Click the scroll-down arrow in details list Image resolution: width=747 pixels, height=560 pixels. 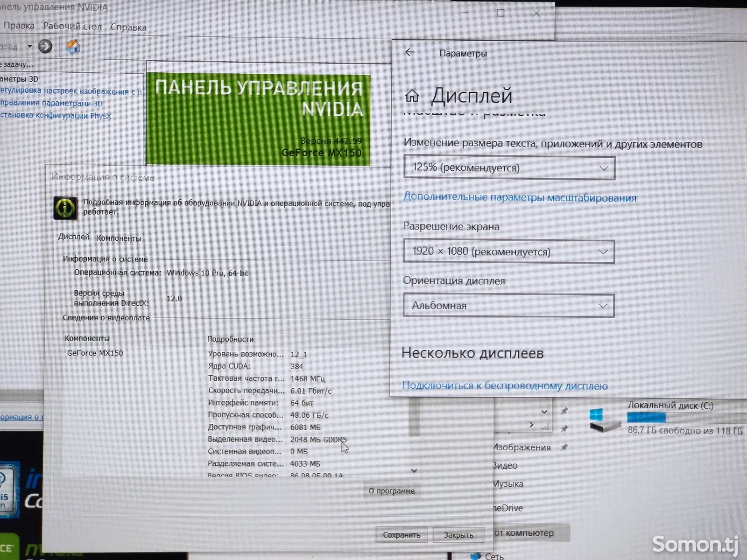414,470
